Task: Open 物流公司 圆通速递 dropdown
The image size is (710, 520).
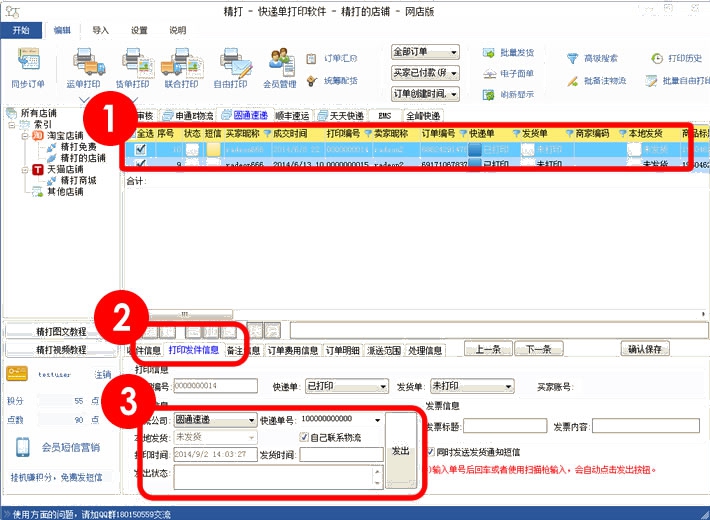Action: 216,420
